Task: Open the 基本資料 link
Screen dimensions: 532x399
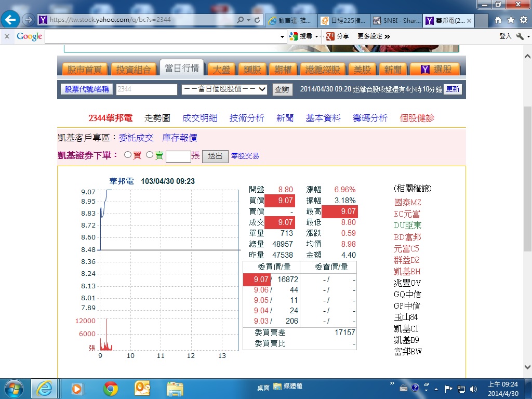Action: pyautogui.click(x=323, y=118)
